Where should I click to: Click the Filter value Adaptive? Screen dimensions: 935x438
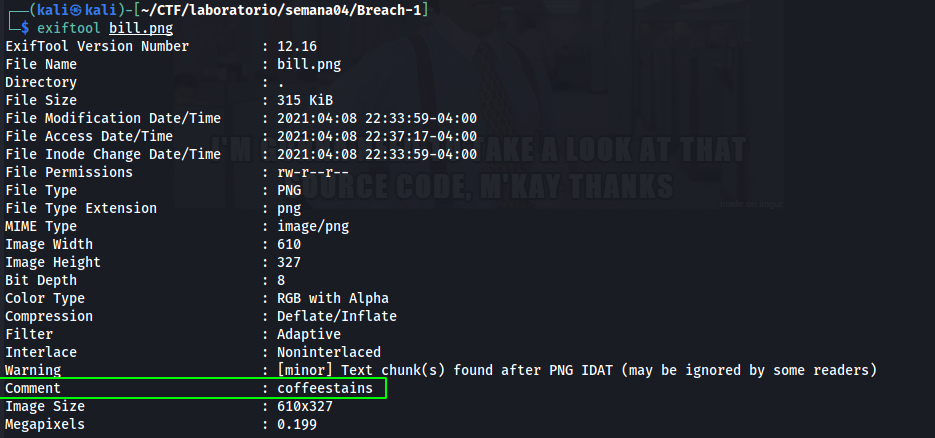point(308,334)
